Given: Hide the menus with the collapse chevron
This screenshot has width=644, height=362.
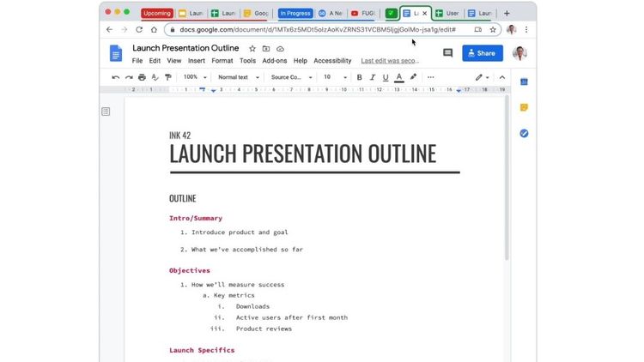Looking at the screenshot, I should 502,77.
